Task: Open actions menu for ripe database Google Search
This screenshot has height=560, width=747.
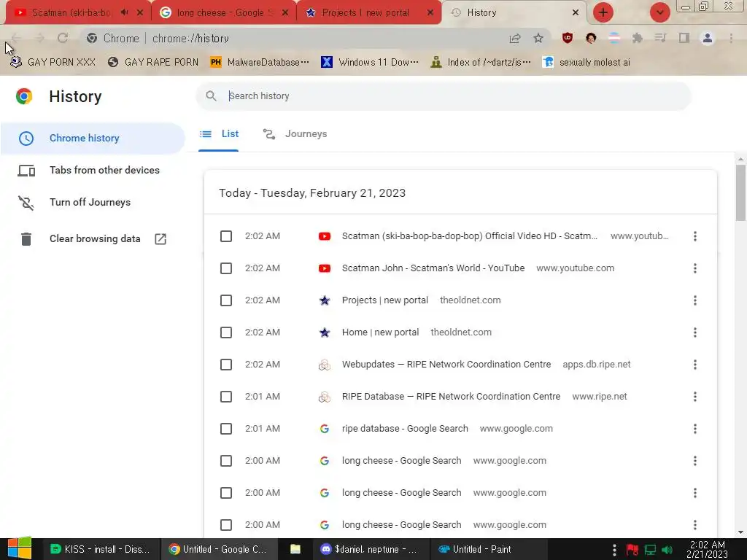Action: (x=695, y=429)
